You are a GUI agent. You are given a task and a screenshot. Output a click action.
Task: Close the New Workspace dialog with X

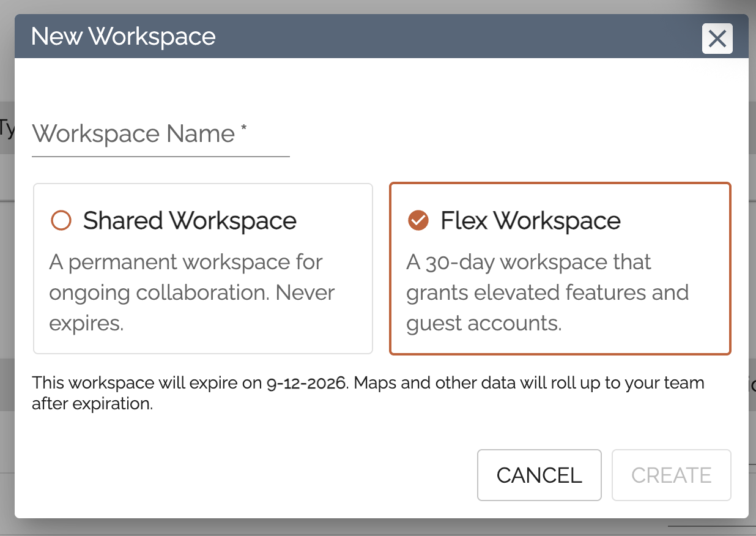coord(717,39)
